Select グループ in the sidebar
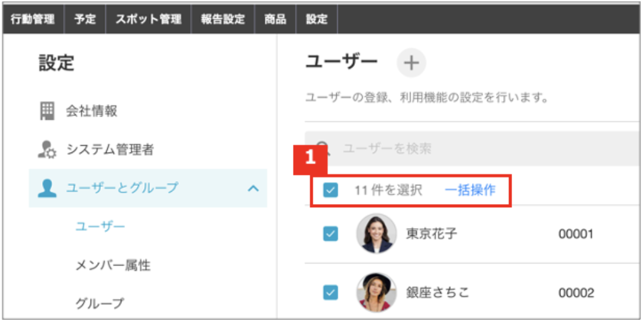Viewport: 644px width, 320px height. 100,303
